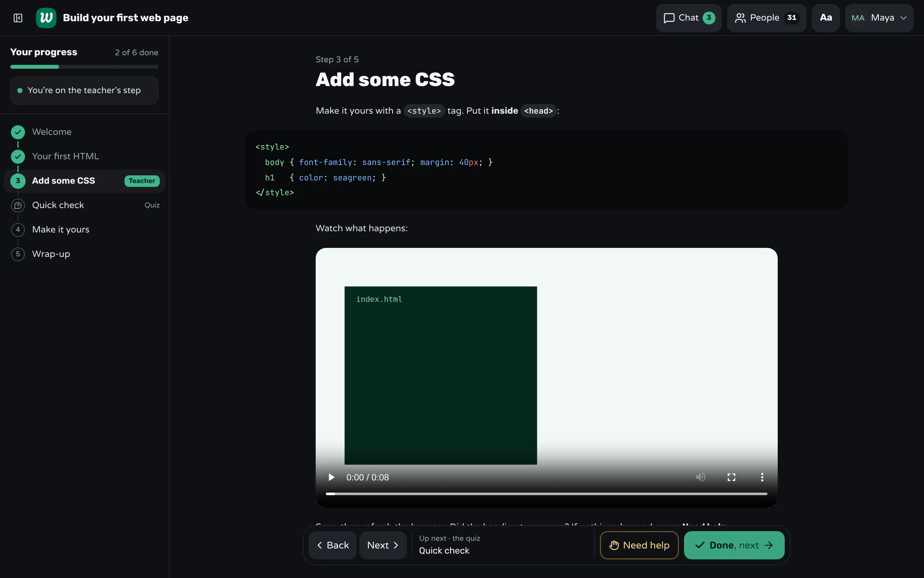Click the CSS code block
The height and width of the screenshot is (578, 924).
pyautogui.click(x=546, y=170)
